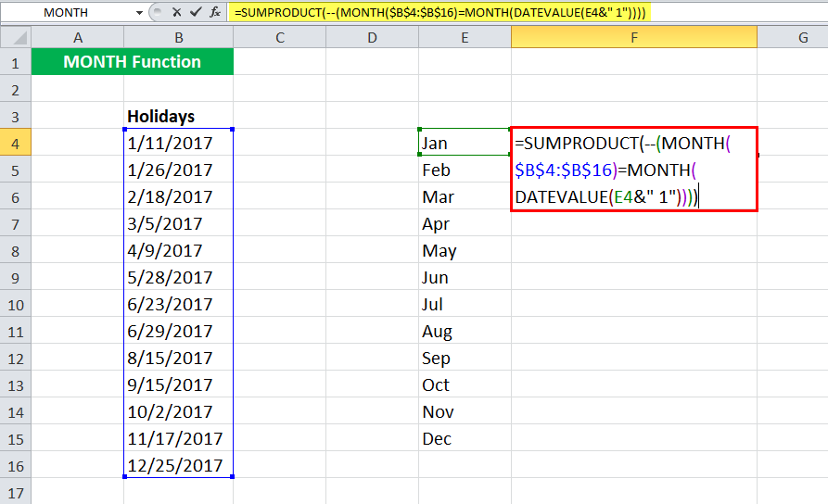This screenshot has width=828, height=504.
Task: Select the Nov cell
Action: [x=465, y=411]
